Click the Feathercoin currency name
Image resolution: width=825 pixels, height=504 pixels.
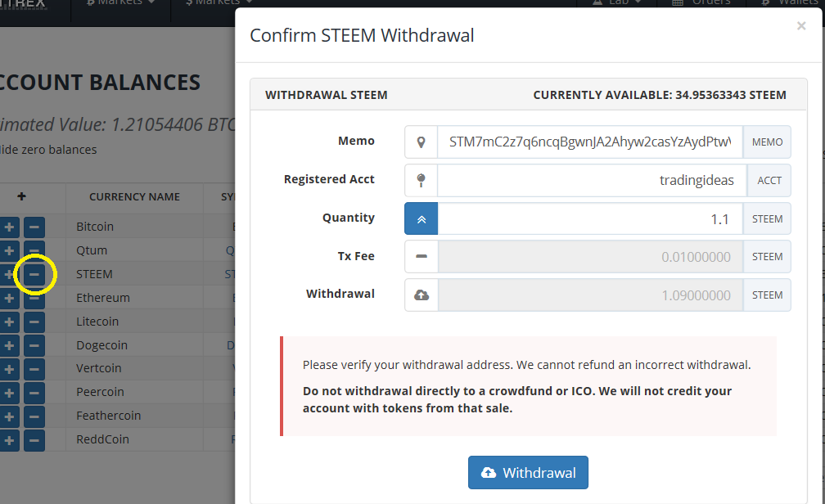pyautogui.click(x=108, y=416)
